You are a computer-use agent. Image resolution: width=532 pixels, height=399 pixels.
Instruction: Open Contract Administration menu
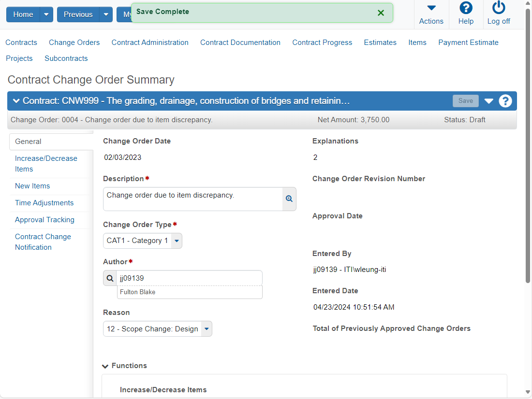pyautogui.click(x=150, y=43)
